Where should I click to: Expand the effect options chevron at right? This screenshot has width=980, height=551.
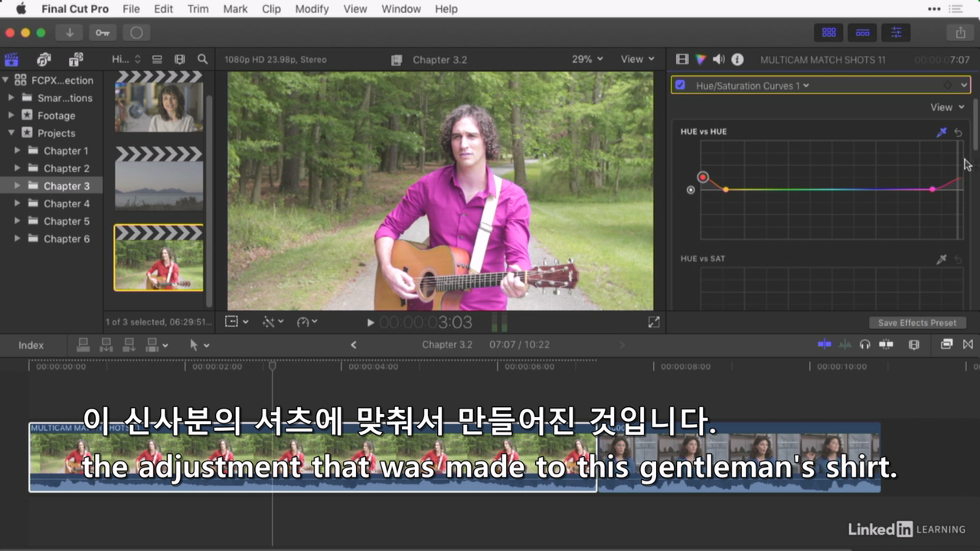click(x=964, y=86)
